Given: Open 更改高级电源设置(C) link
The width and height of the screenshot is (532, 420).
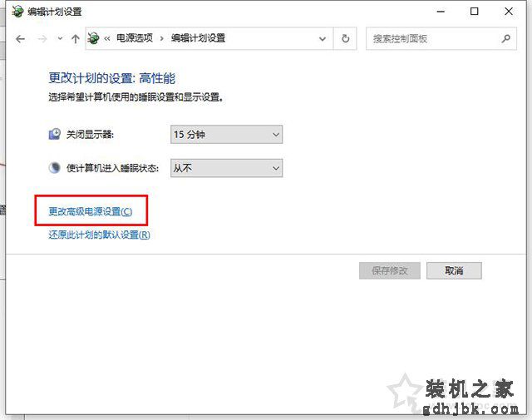Looking at the screenshot, I should point(91,211).
